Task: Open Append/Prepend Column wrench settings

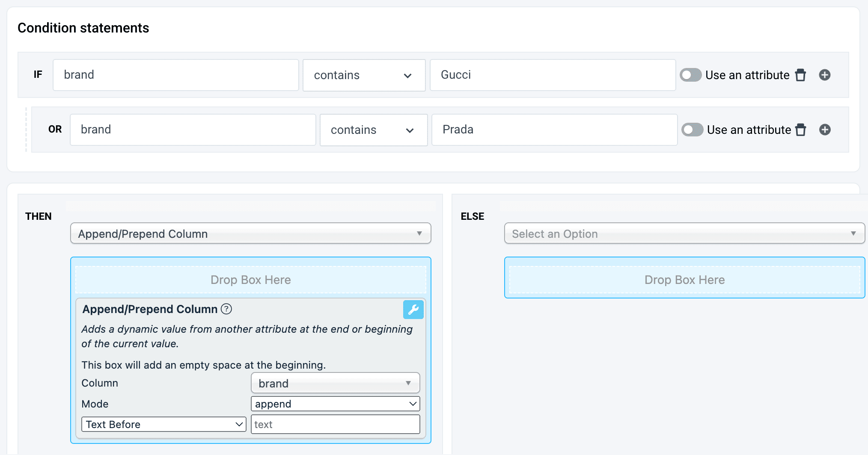Action: [x=413, y=310]
